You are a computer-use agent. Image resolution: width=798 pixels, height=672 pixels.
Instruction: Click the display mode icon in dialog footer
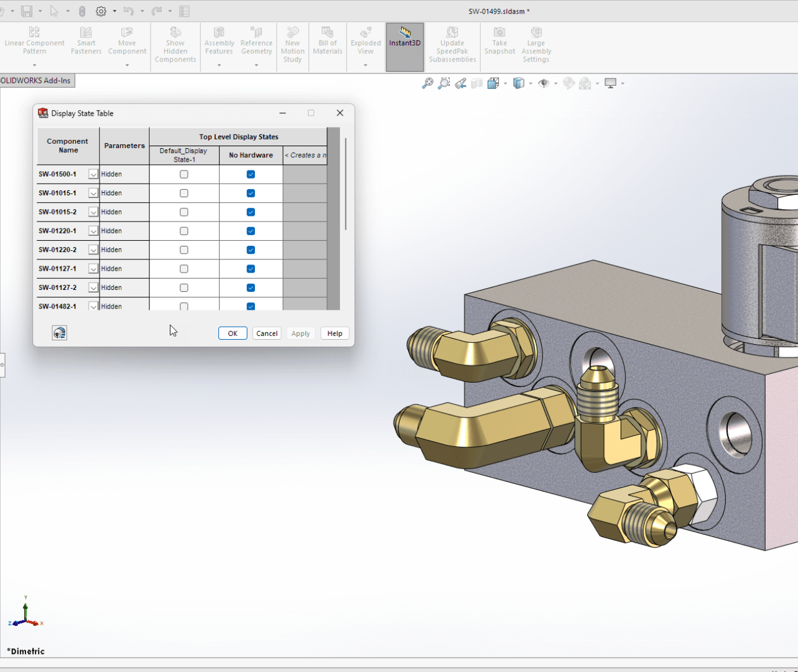[59, 334]
